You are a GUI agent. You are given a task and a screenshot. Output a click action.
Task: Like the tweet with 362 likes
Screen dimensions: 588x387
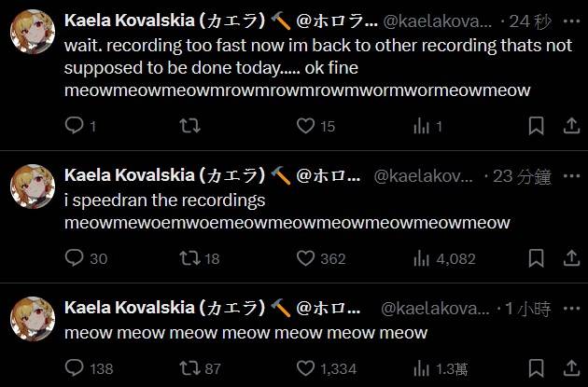click(304, 258)
